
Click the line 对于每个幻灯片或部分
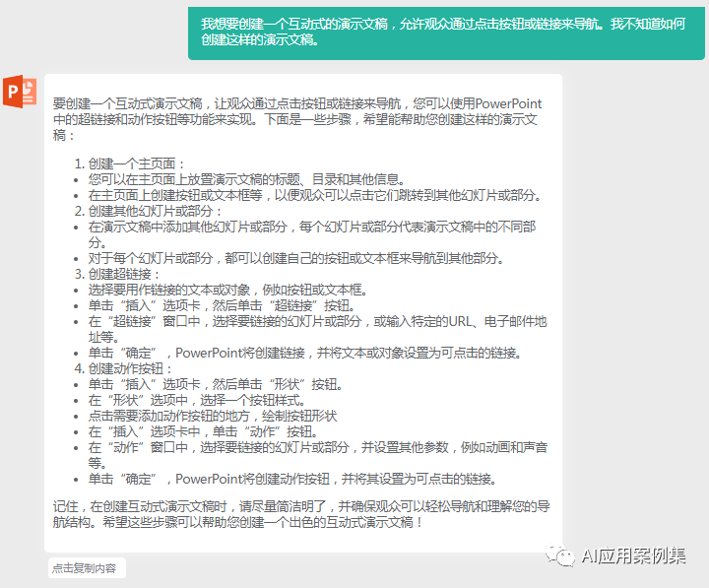[296, 258]
